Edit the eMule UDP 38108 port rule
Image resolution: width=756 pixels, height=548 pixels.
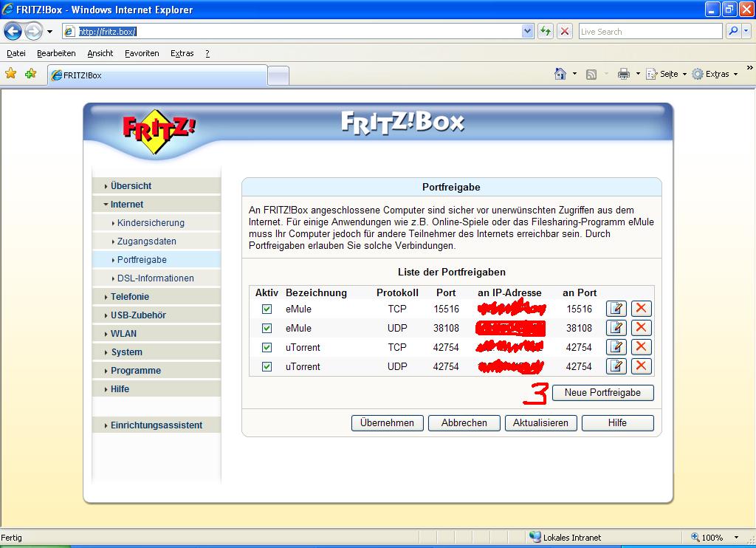coord(616,328)
